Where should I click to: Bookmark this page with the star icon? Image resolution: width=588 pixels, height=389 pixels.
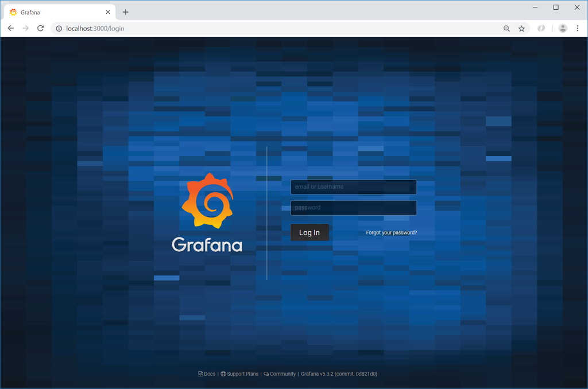click(x=521, y=29)
